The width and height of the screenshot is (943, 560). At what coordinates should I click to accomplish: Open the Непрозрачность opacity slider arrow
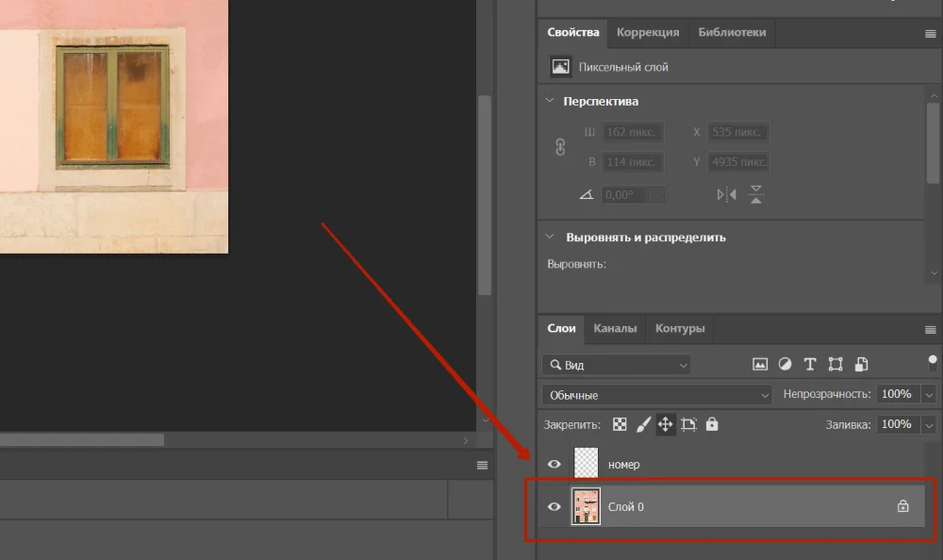(x=930, y=394)
